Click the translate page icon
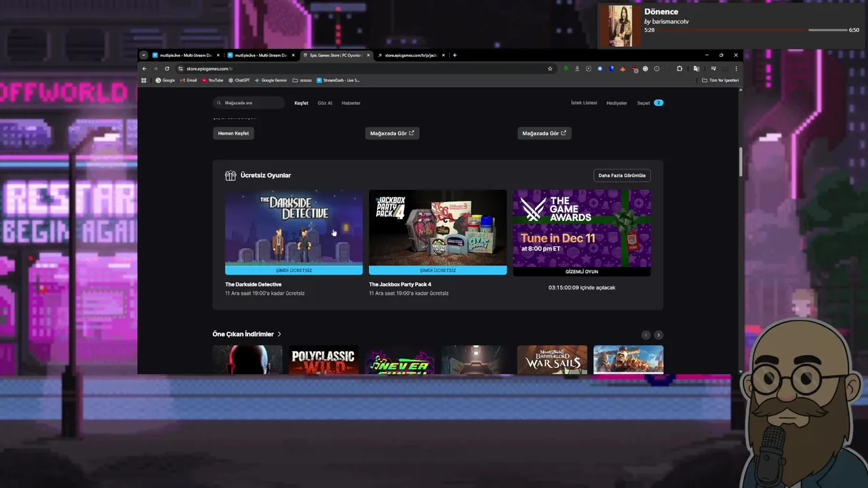The height and width of the screenshot is (488, 868). tap(696, 68)
